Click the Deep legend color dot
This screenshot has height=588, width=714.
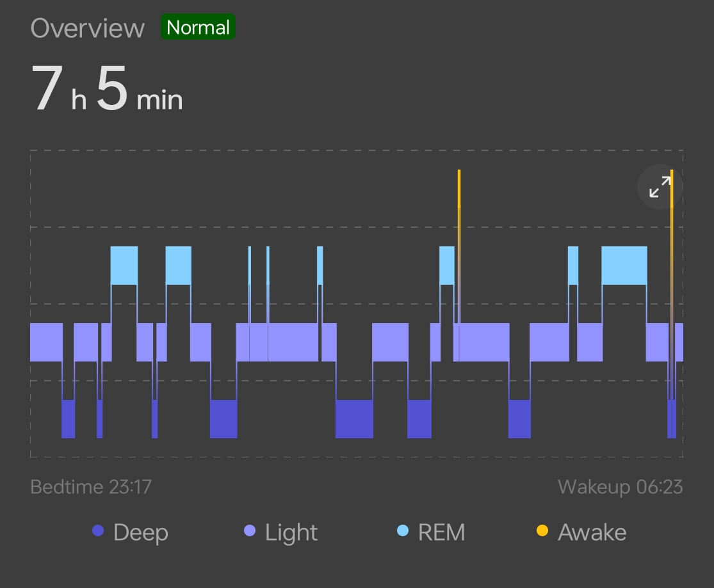[98, 530]
